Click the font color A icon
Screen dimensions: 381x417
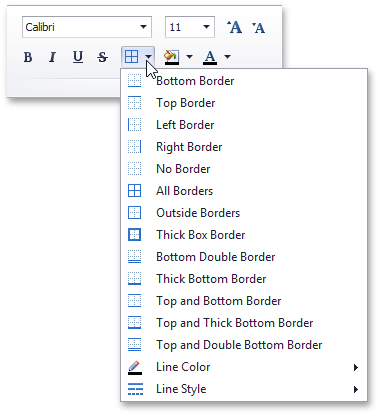click(x=210, y=57)
